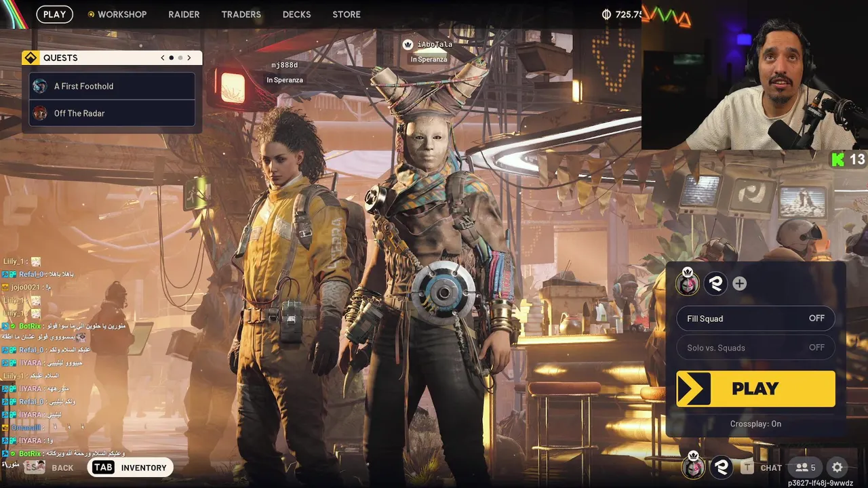Click the BACK button at bottom left

pos(49,468)
